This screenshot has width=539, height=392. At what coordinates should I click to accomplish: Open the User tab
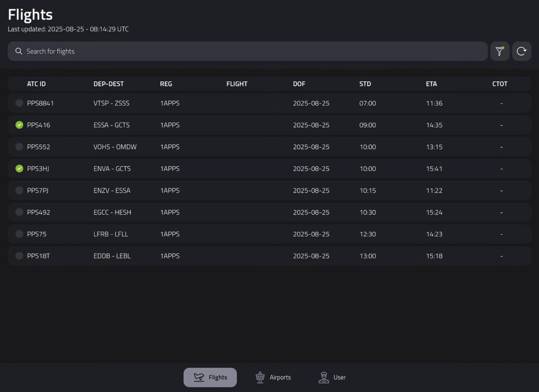point(332,377)
